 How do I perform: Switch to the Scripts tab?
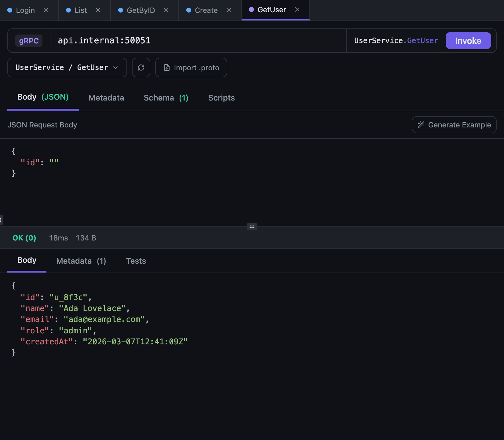tap(221, 98)
